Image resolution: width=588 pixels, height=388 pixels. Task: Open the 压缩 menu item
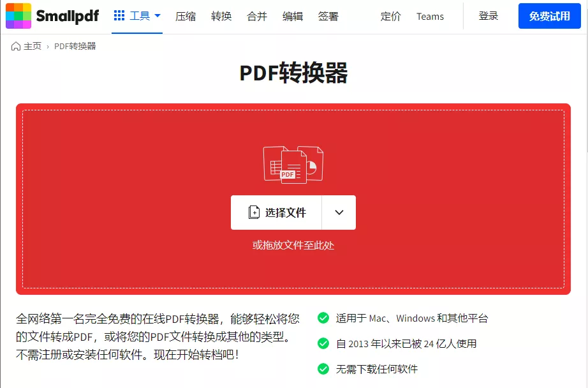point(186,17)
